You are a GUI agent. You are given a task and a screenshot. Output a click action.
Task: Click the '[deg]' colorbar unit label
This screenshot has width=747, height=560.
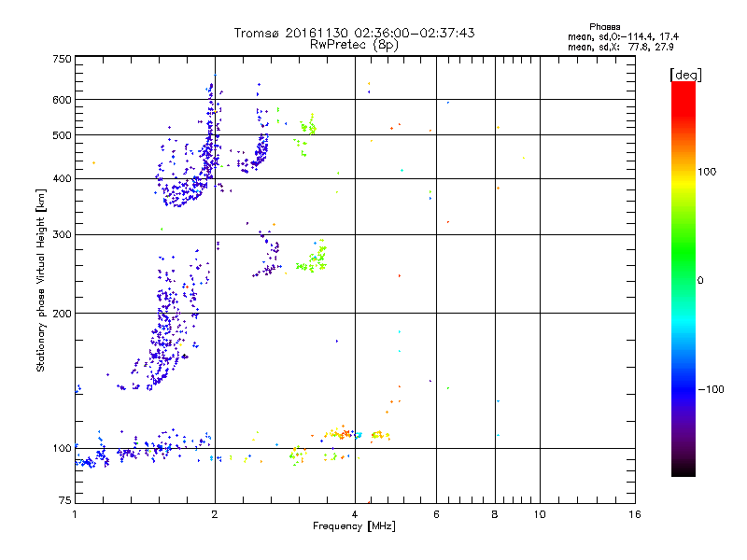[x=685, y=75]
